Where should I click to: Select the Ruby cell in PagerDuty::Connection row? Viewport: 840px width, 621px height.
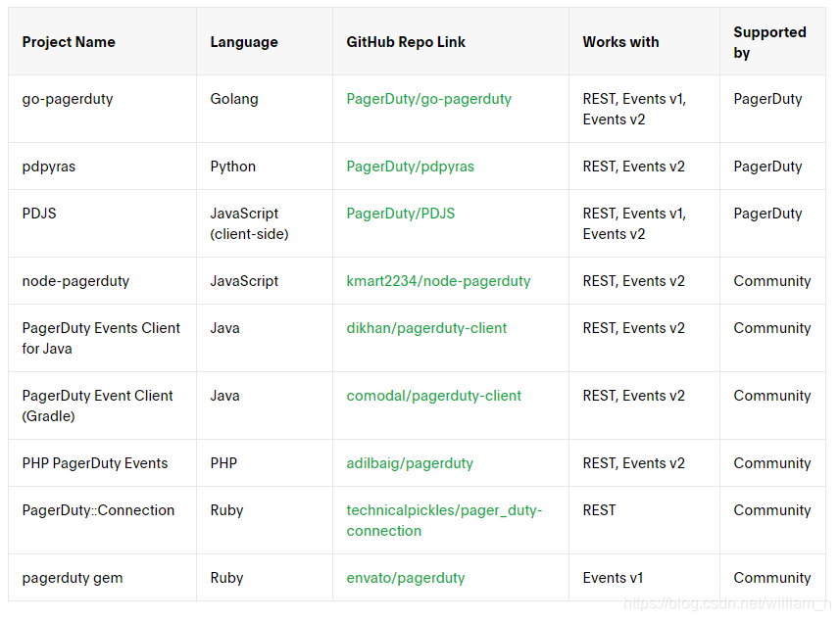(x=265, y=520)
